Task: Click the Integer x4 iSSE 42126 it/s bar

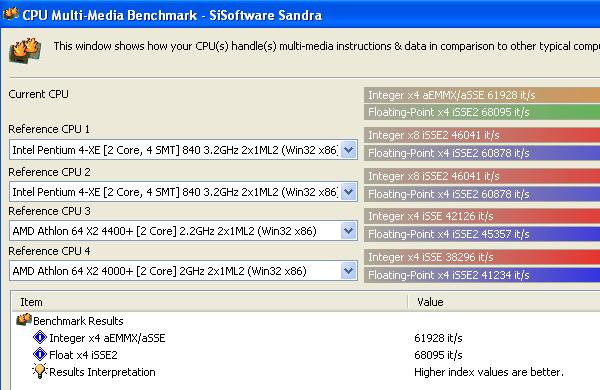Action: tap(482, 216)
